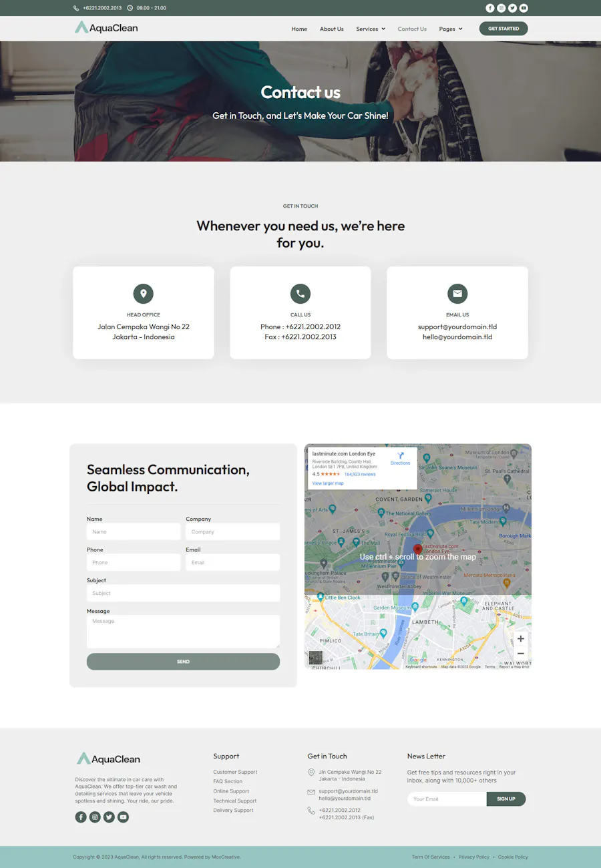Click the Phone : +6221.2002.2012 text in Call Us card
This screenshot has width=601, height=868.
coord(300,327)
